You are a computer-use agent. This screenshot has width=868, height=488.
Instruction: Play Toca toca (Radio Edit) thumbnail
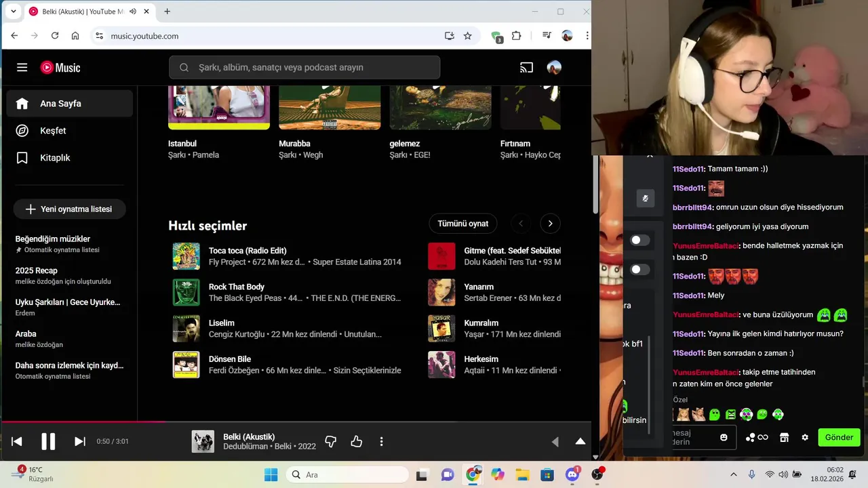[x=186, y=256]
